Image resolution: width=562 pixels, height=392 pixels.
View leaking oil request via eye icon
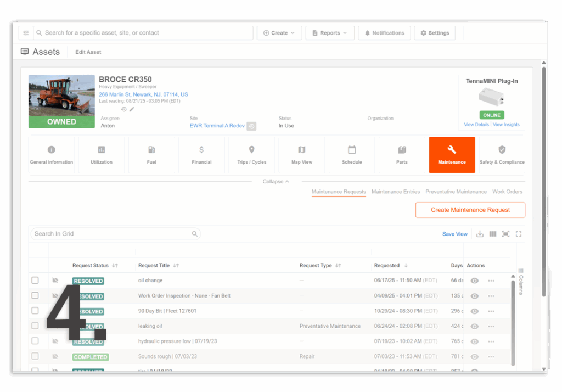[x=475, y=326]
